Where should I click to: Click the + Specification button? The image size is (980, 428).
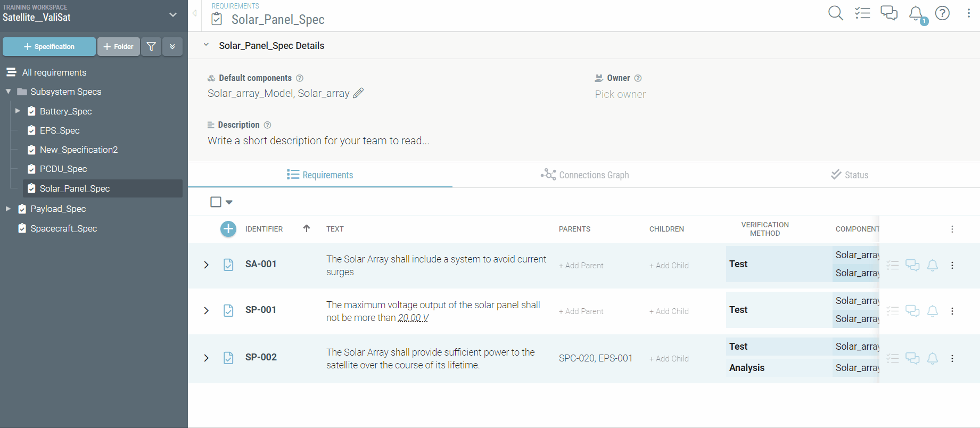[x=49, y=47]
